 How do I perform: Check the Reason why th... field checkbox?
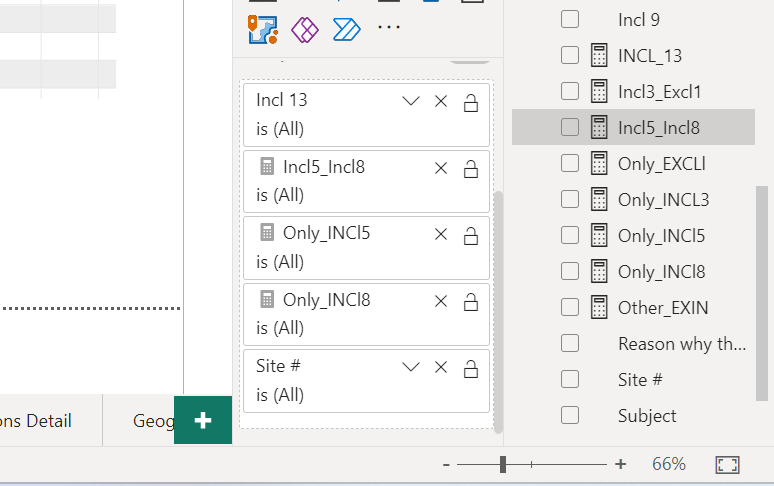570,343
